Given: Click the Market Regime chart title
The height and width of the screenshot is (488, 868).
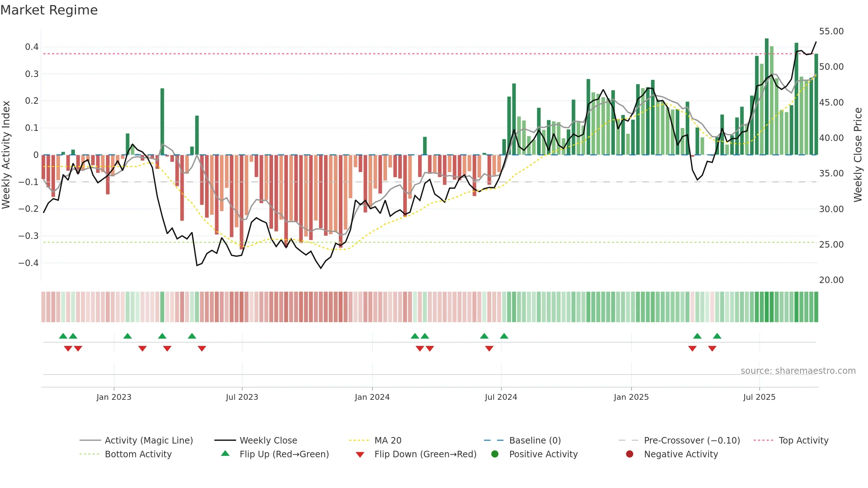Looking at the screenshot, I should pyautogui.click(x=49, y=10).
